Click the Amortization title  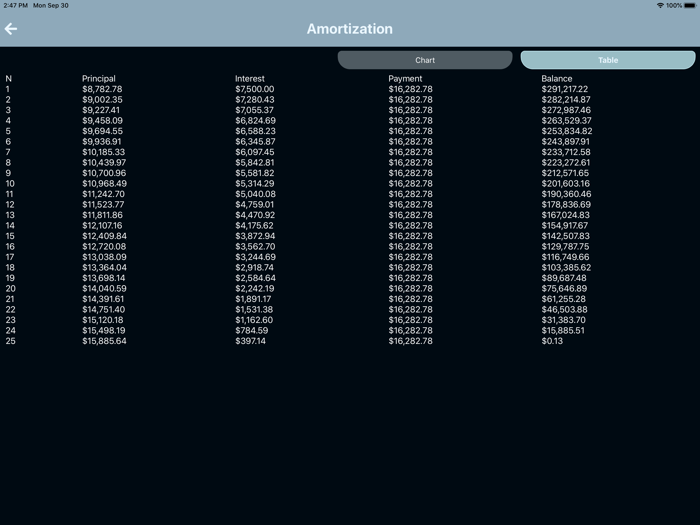[x=350, y=29]
